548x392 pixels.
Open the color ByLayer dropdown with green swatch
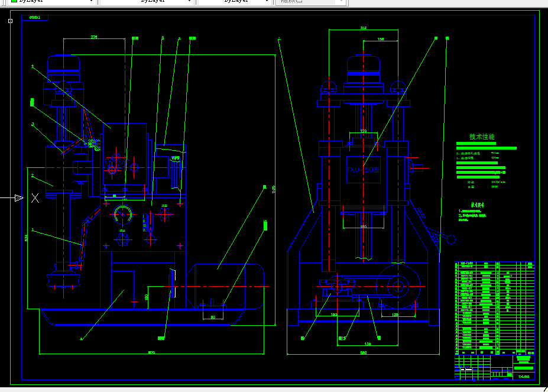[51, 1]
